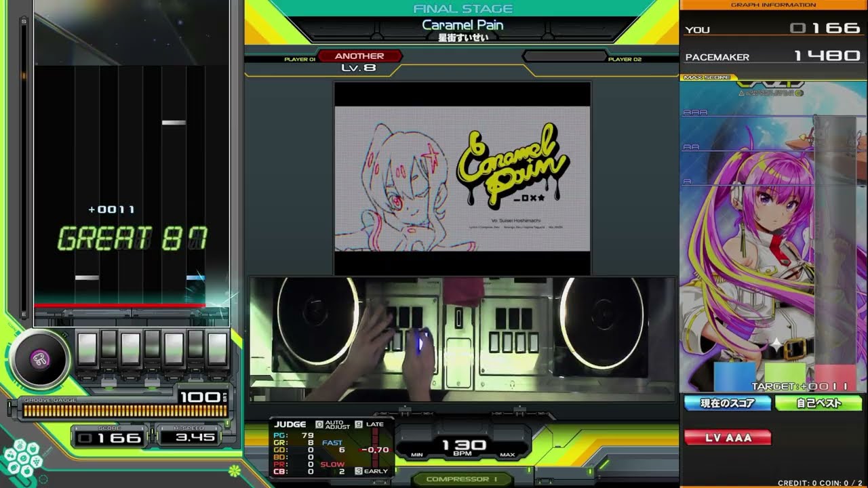This screenshot has width=868, height=488.
Task: Click the white note in lane 1 near the judgment line
Action: (87, 277)
